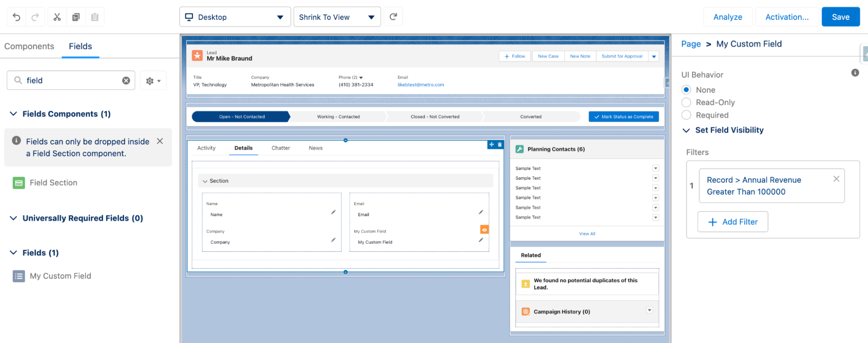Open the lead actions overflow dropdown
This screenshot has width=868, height=343.
pyautogui.click(x=653, y=56)
